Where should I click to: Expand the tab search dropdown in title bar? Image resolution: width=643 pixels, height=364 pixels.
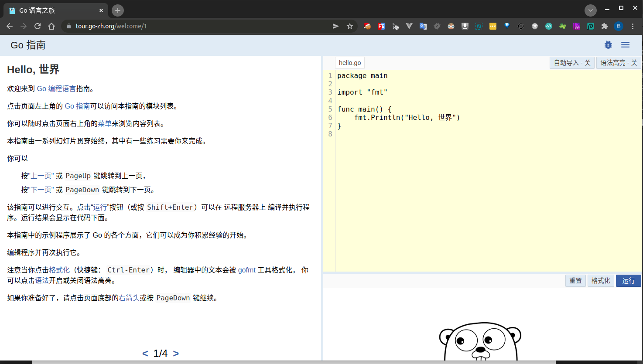tap(590, 10)
